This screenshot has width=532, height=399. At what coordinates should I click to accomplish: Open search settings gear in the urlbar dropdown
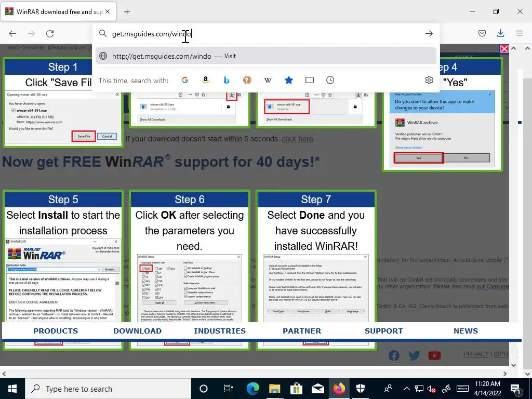point(429,80)
